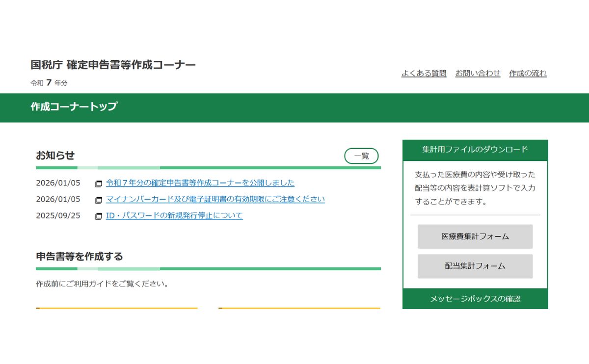
Task: Open the 令和７年分公開 announcement link
Action: 200,182
